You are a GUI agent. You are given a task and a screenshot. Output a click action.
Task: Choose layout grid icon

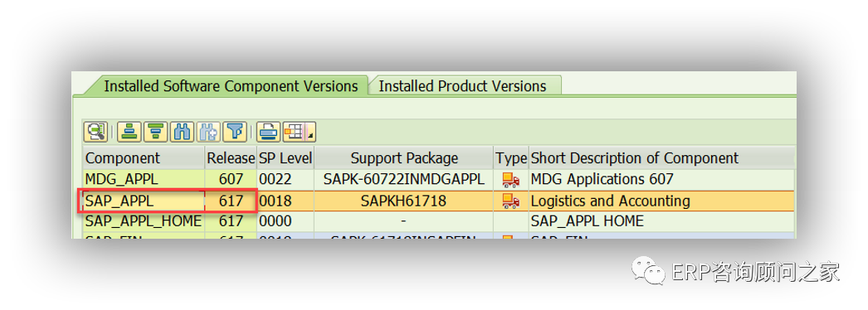pyautogui.click(x=294, y=132)
